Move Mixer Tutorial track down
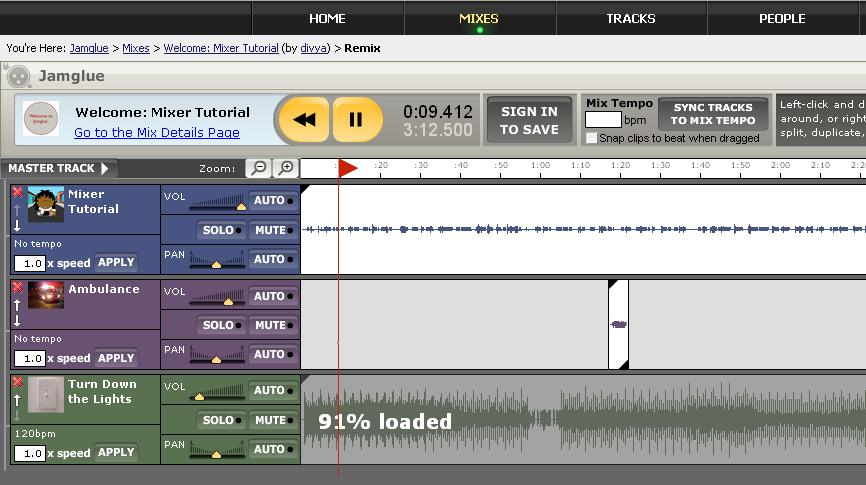 click(17, 225)
